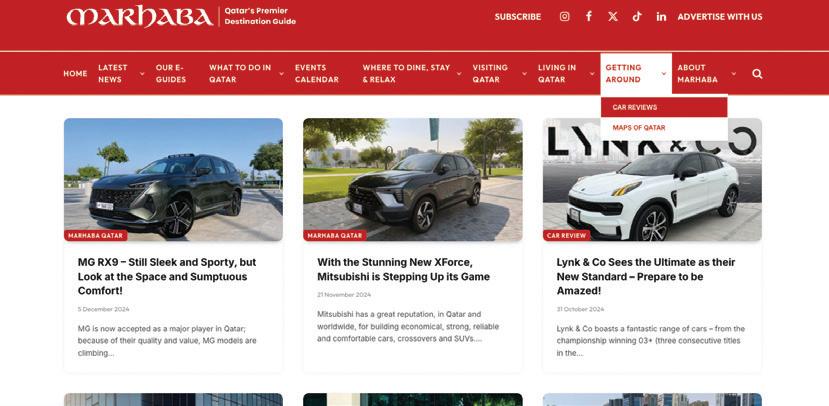Expand the About Marhaba chevron

pos(733,73)
